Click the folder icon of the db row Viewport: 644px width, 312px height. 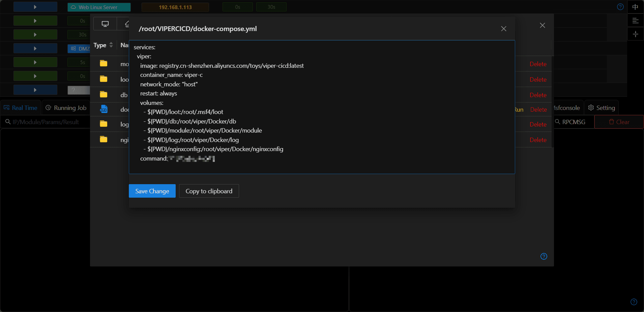(104, 94)
